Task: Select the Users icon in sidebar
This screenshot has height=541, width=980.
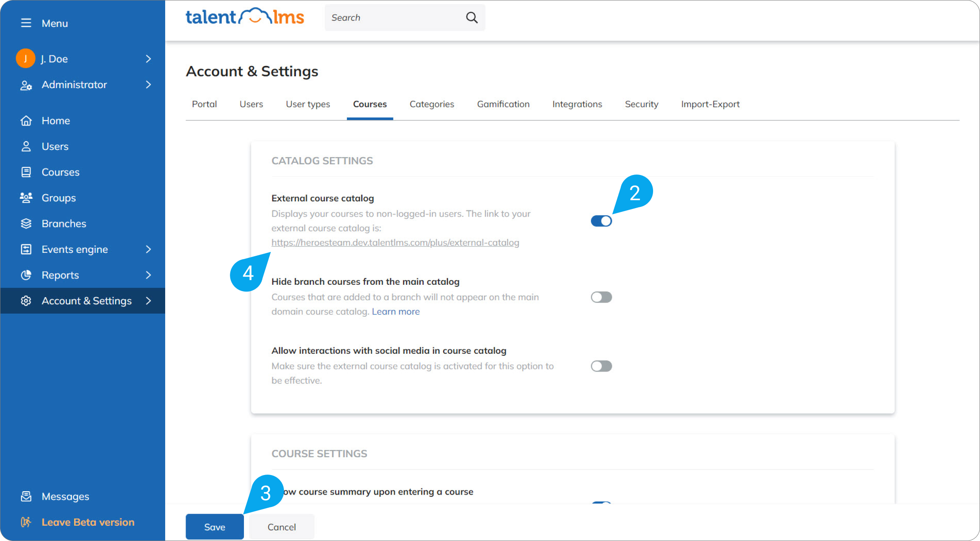Action: click(26, 146)
